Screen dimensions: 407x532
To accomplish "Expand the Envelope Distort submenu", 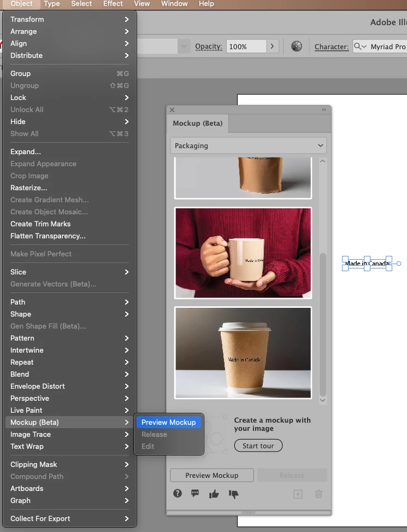I will 126,386.
